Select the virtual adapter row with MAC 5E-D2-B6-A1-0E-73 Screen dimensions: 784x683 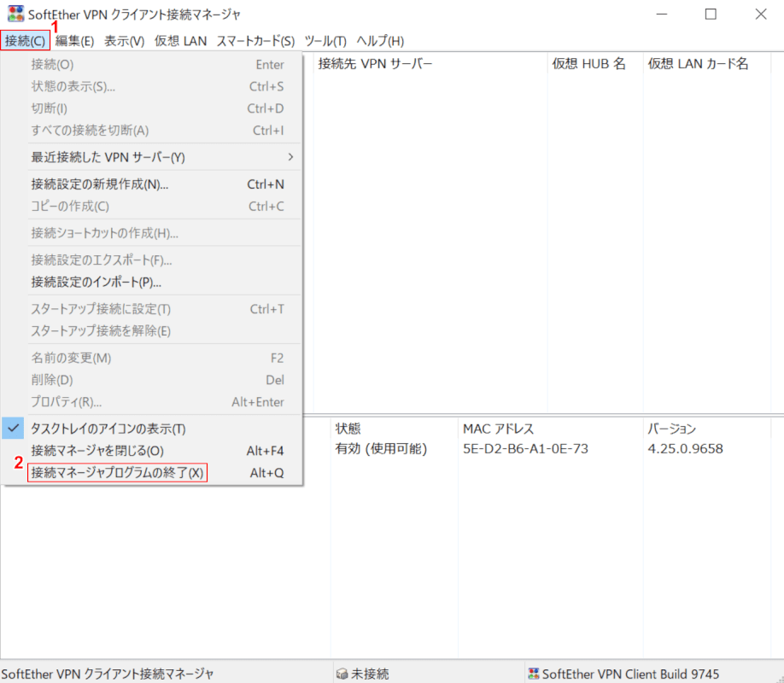(524, 449)
